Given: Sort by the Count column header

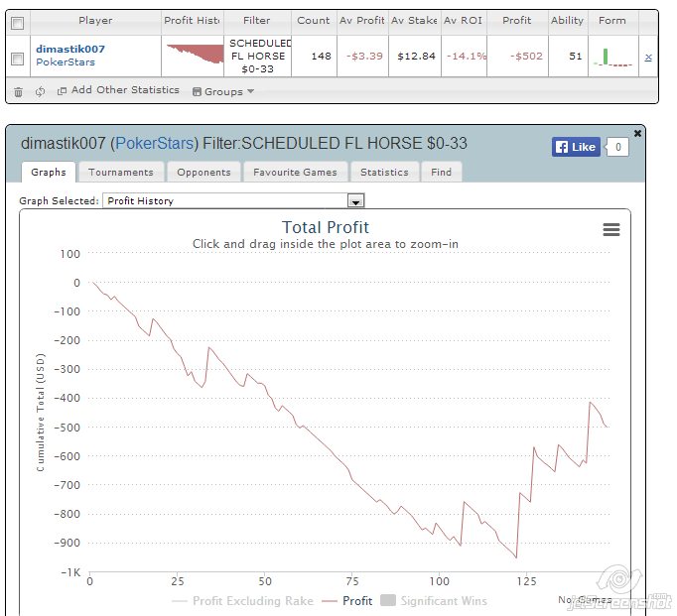Looking at the screenshot, I should pyautogui.click(x=314, y=20).
